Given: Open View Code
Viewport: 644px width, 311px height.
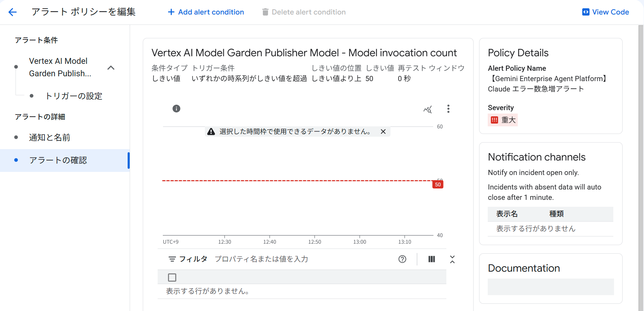Looking at the screenshot, I should (x=606, y=12).
